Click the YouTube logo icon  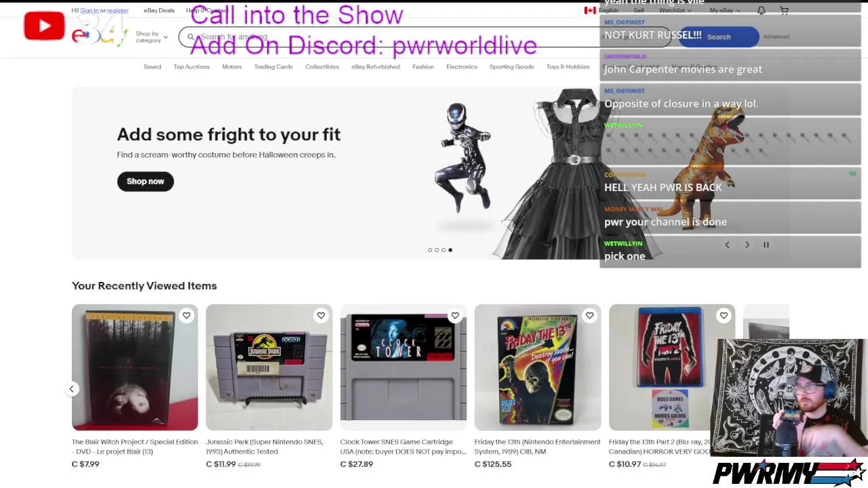(44, 26)
